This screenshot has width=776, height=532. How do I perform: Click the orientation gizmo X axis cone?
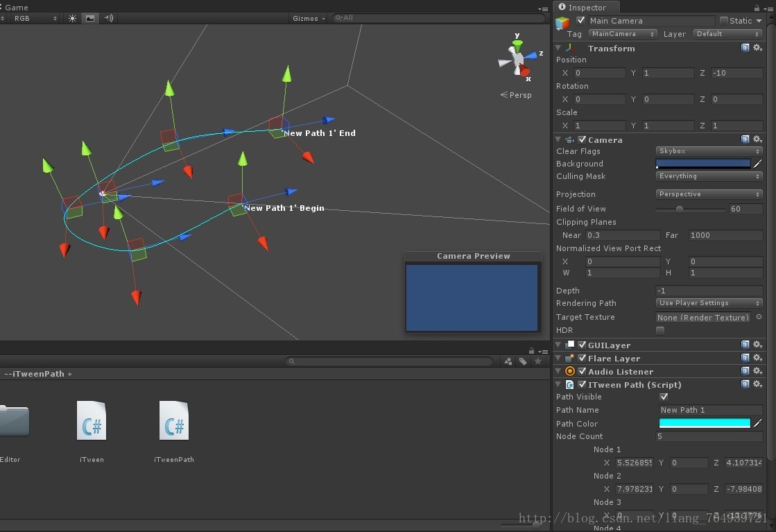[x=524, y=71]
